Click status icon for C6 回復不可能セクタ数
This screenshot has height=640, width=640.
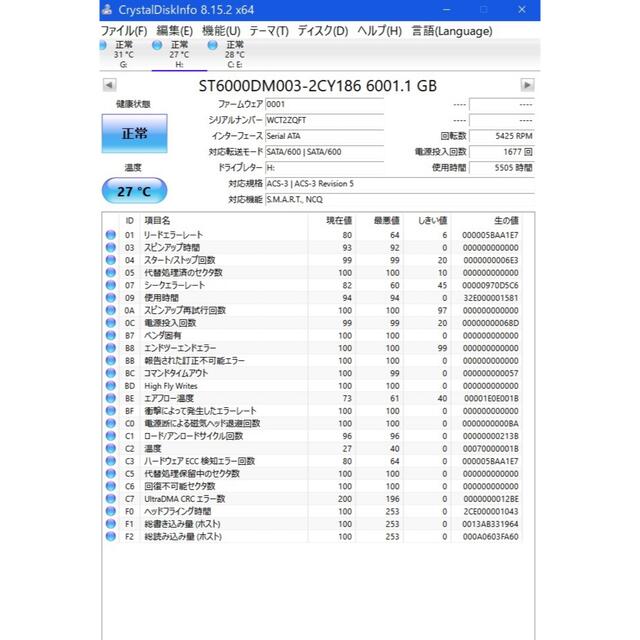[111, 486]
